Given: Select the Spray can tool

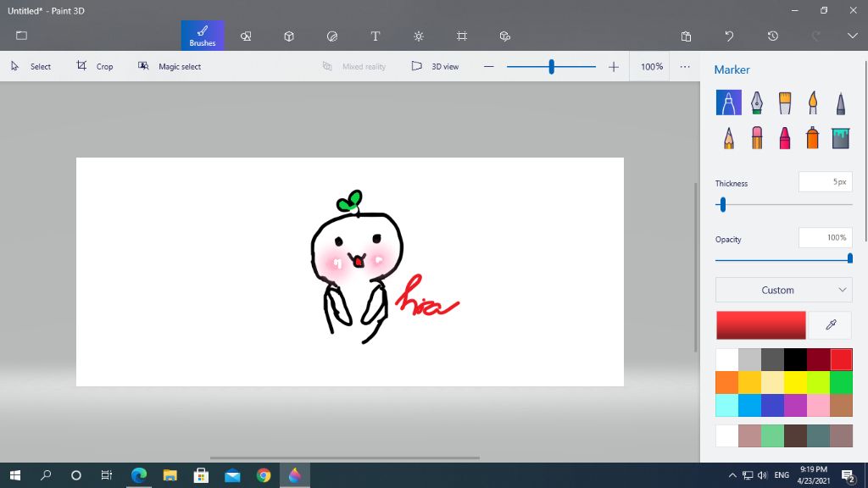Looking at the screenshot, I should click(x=813, y=138).
